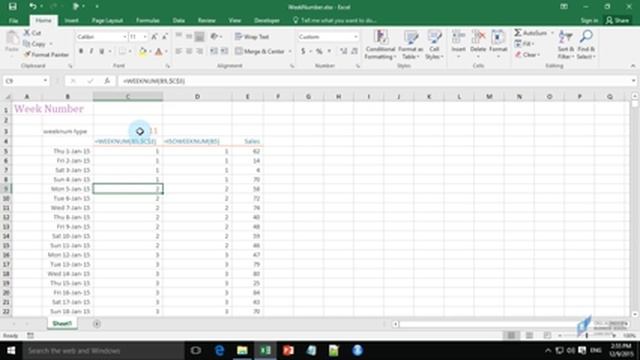Screen dimensions: 640x360
Task: Toggle Underline formatting
Action: [x=101, y=51]
